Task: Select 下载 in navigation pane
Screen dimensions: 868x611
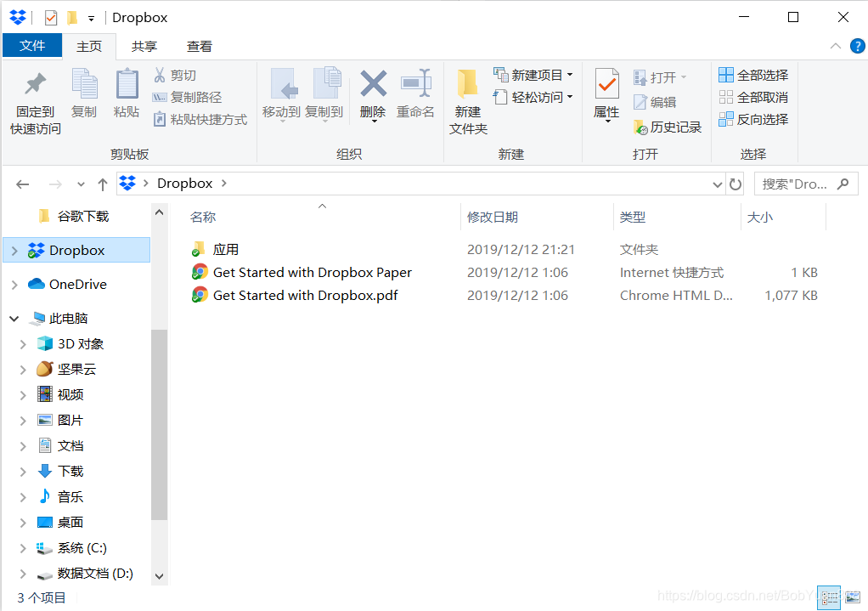Action: 70,472
